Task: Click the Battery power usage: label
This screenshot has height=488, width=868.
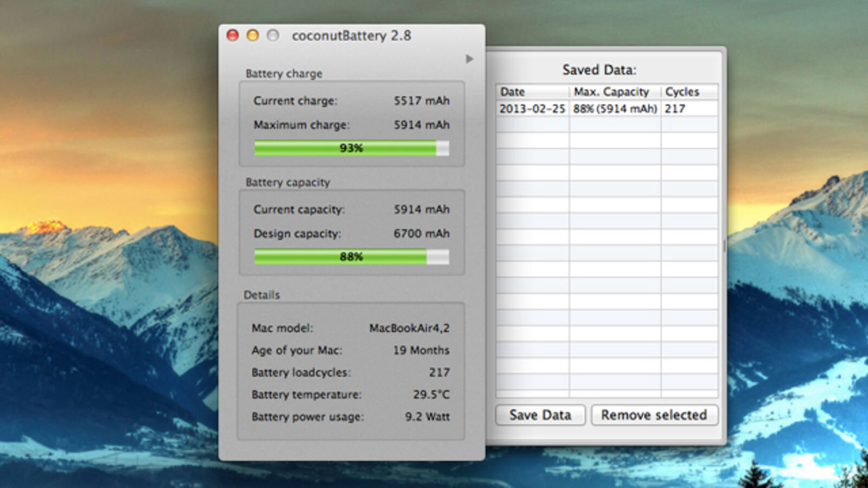Action: (308, 418)
